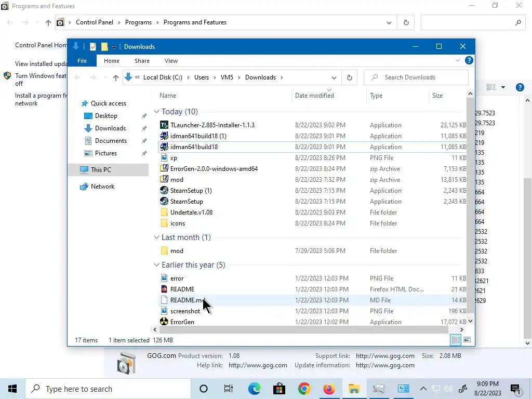Open Microsoft Edge from the taskbar

[255, 389]
